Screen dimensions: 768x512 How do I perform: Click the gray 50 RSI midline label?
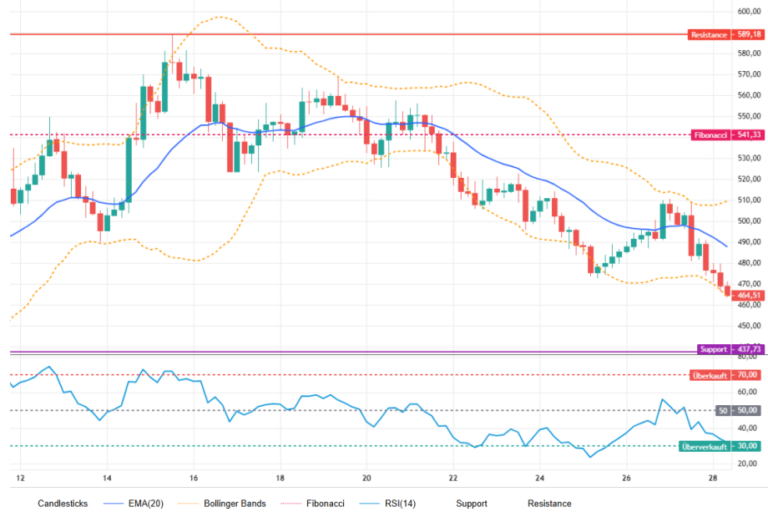723,411
